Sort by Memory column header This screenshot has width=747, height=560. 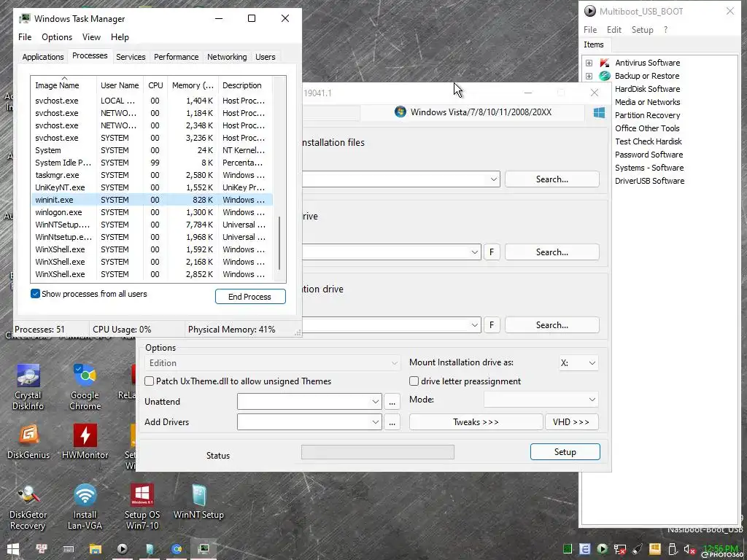tap(193, 85)
